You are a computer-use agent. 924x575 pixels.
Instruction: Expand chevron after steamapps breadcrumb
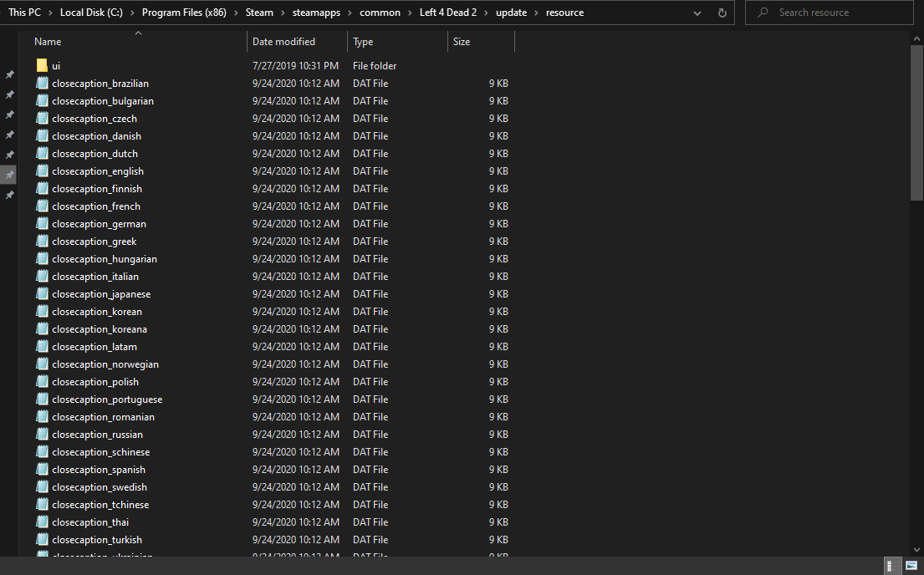(350, 13)
